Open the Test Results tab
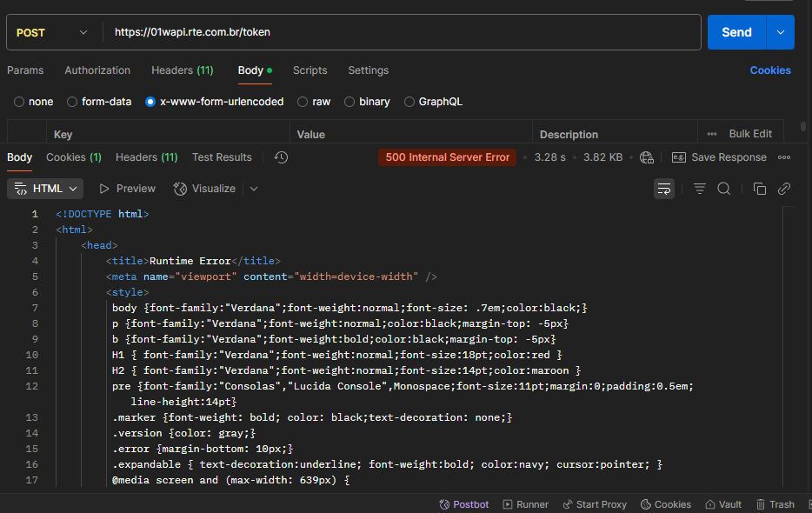The width and height of the screenshot is (812, 513). pyautogui.click(x=222, y=157)
